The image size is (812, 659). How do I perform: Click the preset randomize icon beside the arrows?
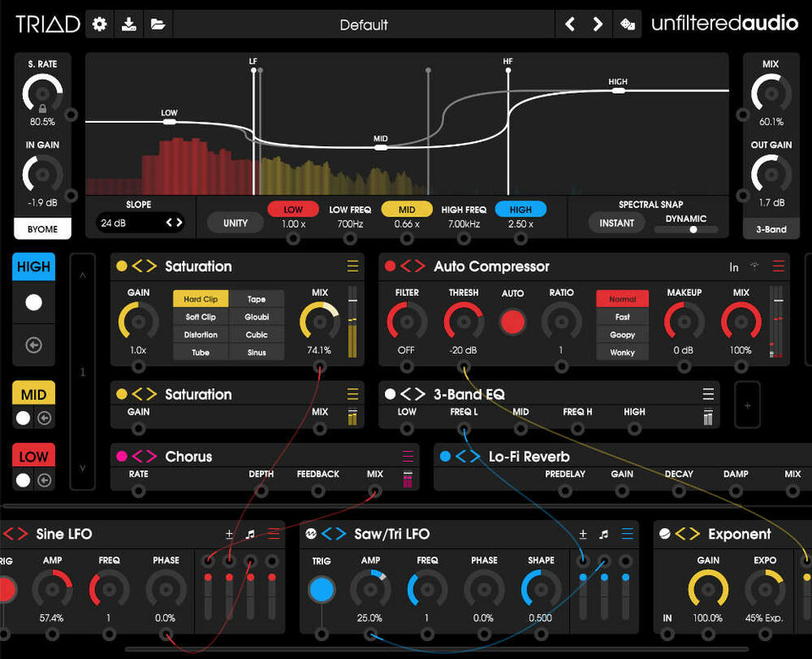[x=627, y=24]
